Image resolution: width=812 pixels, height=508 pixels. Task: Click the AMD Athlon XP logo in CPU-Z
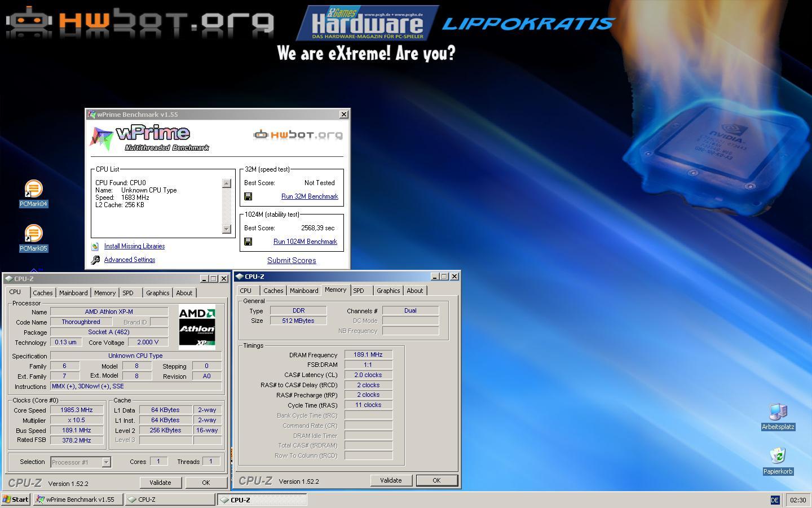[x=197, y=327]
